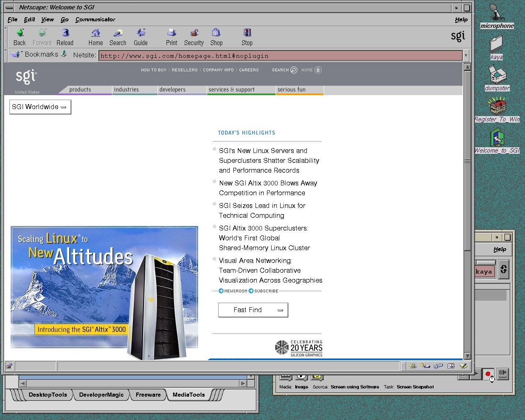Click the page location drag icon beside Bookmarks
This screenshot has width=525, height=420.
point(64,54)
